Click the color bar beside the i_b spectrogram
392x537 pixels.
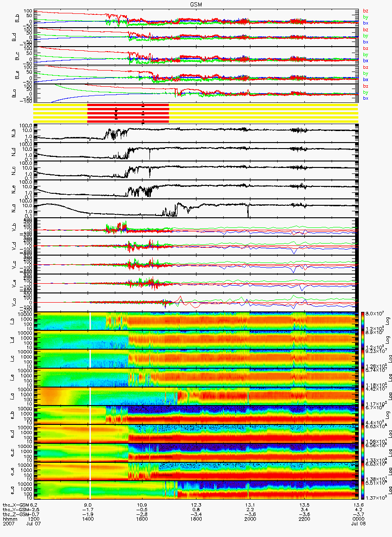click(362, 321)
